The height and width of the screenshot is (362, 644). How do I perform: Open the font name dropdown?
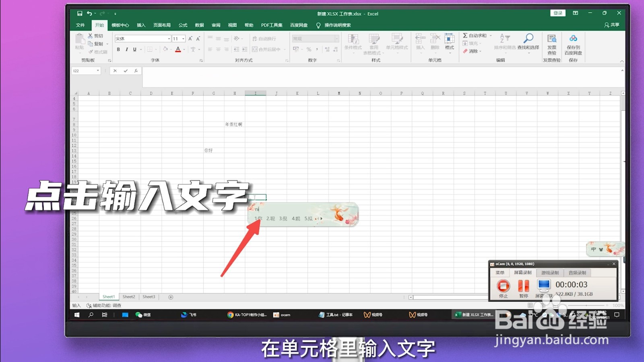169,38
